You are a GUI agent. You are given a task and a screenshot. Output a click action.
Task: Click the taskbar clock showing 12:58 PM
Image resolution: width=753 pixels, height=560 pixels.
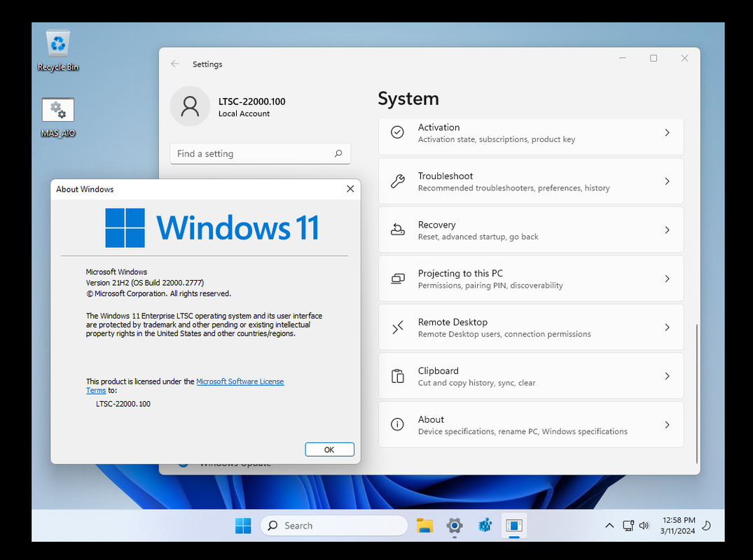coord(677,526)
